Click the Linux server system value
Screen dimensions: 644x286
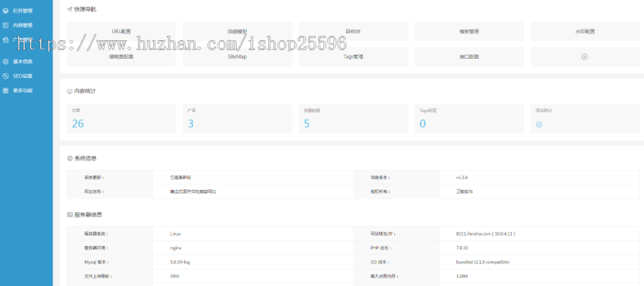175,234
